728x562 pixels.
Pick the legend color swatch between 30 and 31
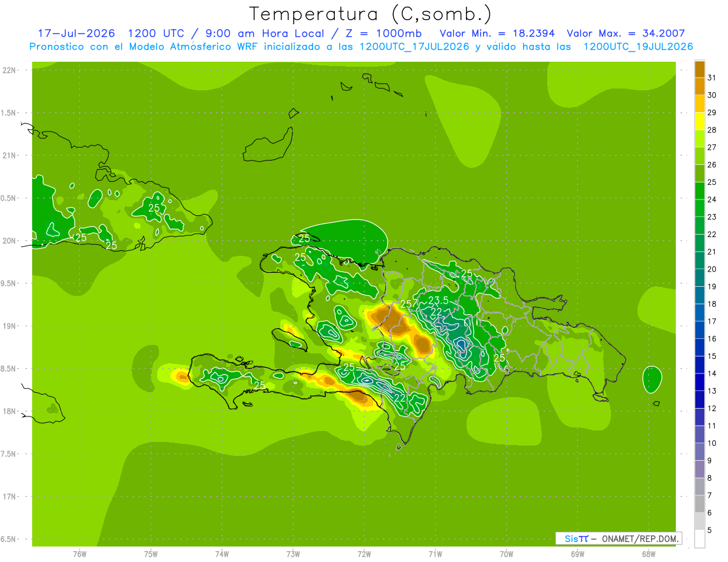tap(699, 87)
